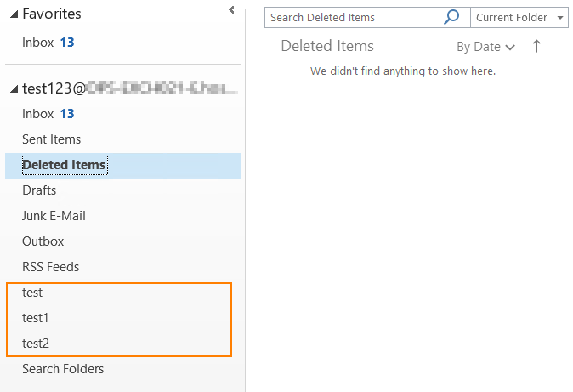Select Search Folders in the folder list
The image size is (573, 392).
click(63, 369)
